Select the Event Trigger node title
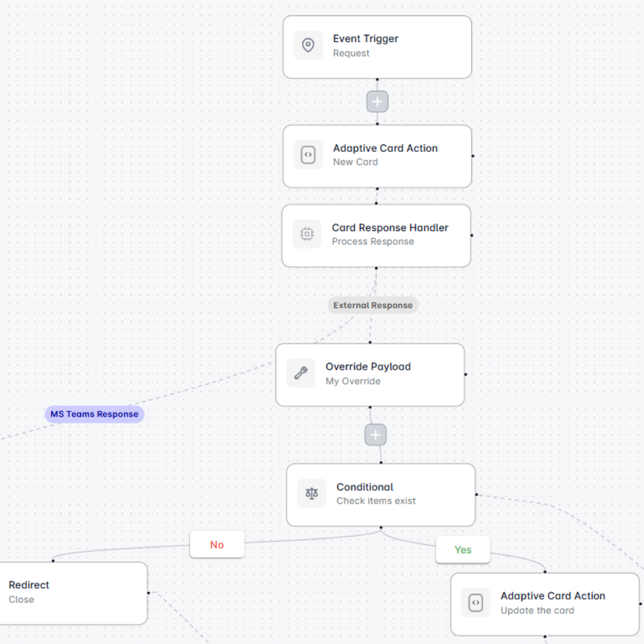Viewport: 644px width, 644px height. (x=366, y=39)
